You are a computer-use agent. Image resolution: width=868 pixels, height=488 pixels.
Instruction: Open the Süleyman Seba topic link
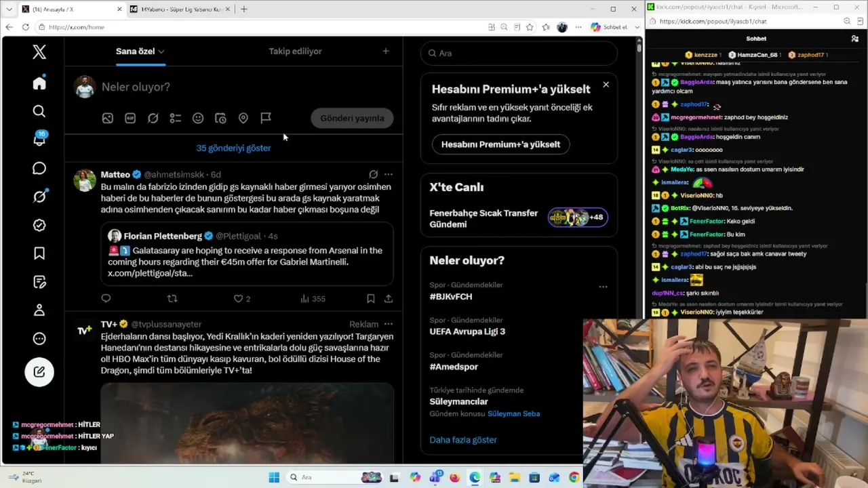pyautogui.click(x=513, y=413)
